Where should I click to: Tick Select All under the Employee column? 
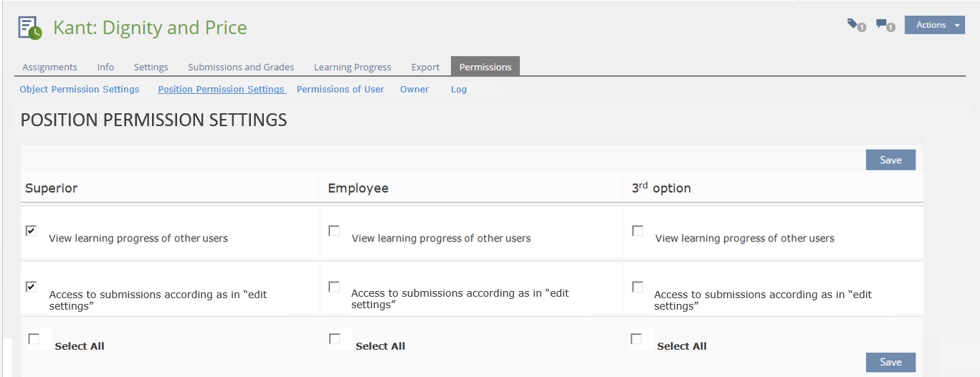tap(335, 338)
